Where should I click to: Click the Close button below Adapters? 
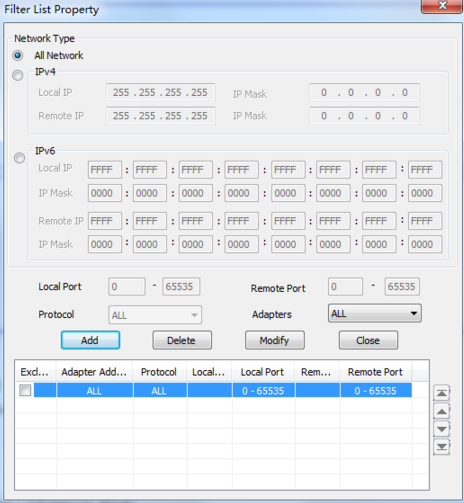[x=368, y=340]
